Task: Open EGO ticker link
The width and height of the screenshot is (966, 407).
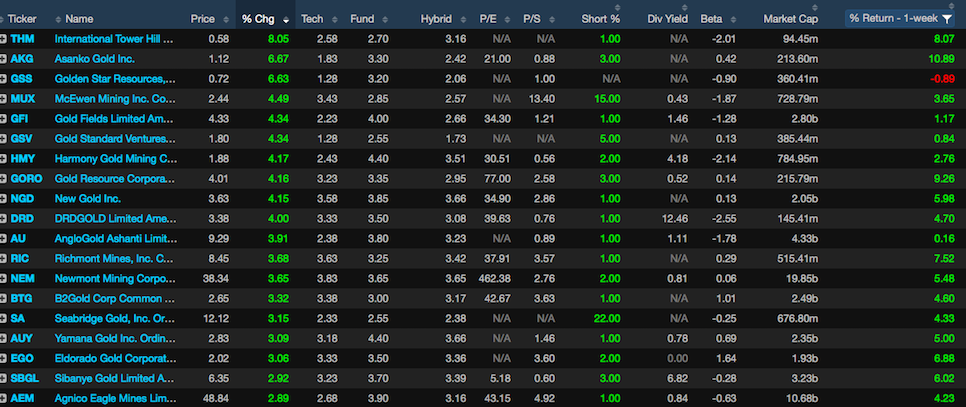Action: [22, 358]
